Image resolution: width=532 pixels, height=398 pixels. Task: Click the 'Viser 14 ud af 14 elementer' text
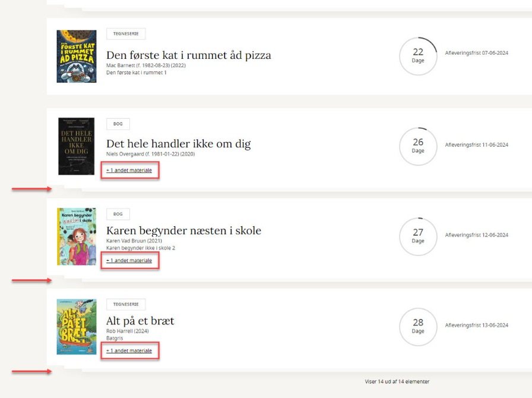point(397,382)
